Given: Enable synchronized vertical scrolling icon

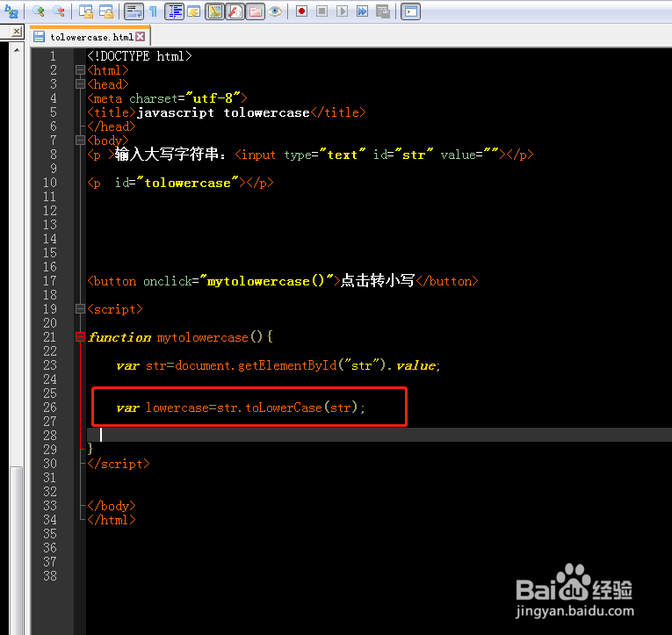Looking at the screenshot, I should [86, 11].
